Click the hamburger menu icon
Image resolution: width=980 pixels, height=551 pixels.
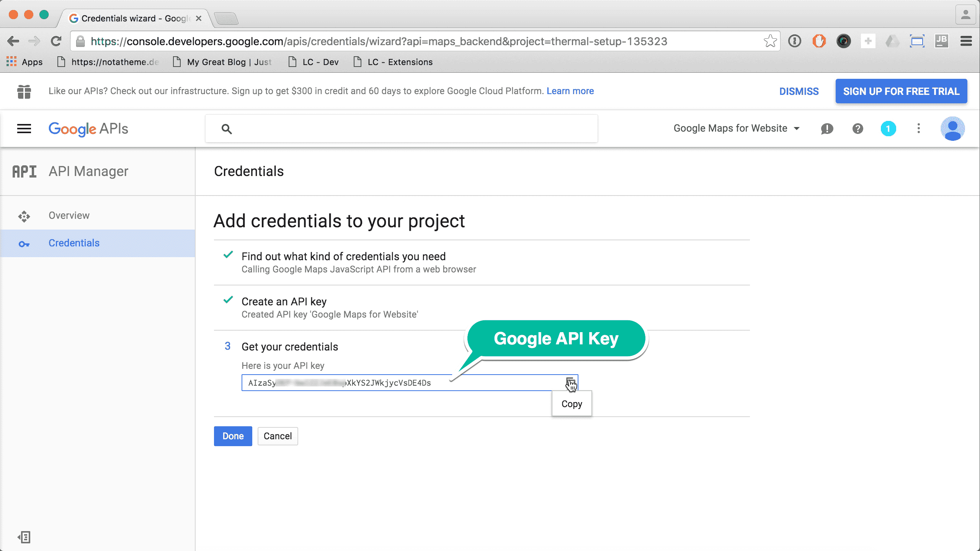[24, 129]
